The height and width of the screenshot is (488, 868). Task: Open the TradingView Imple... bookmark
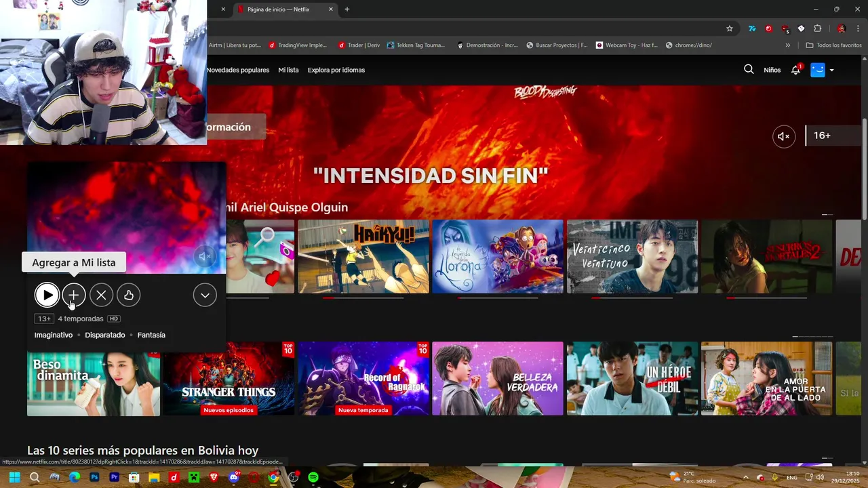pos(298,45)
